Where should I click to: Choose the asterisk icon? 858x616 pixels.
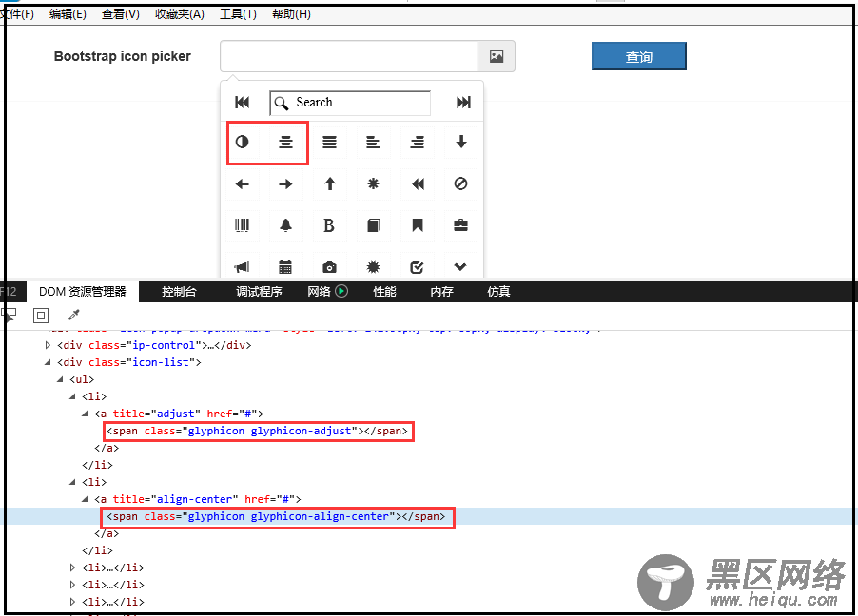(x=373, y=183)
